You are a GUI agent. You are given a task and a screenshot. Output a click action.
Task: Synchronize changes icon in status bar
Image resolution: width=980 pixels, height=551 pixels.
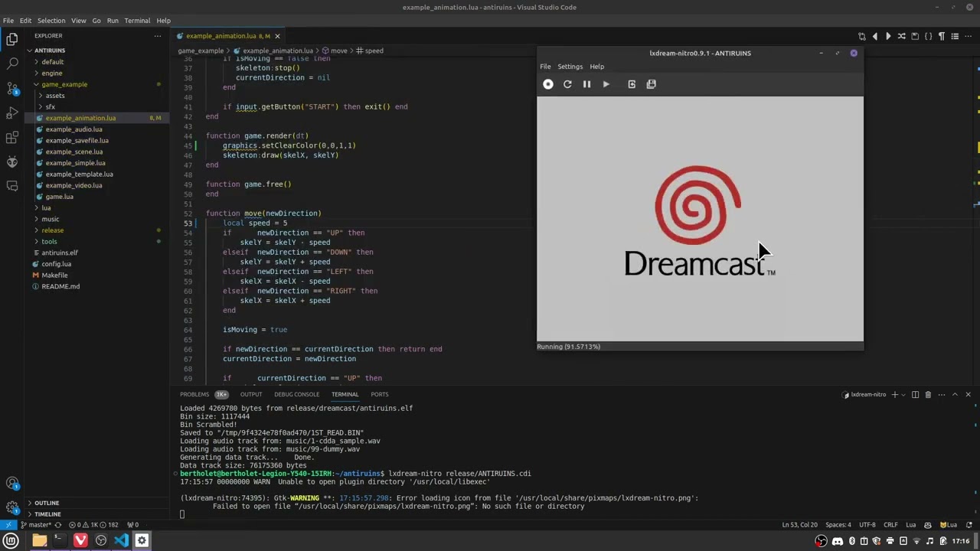click(x=58, y=525)
